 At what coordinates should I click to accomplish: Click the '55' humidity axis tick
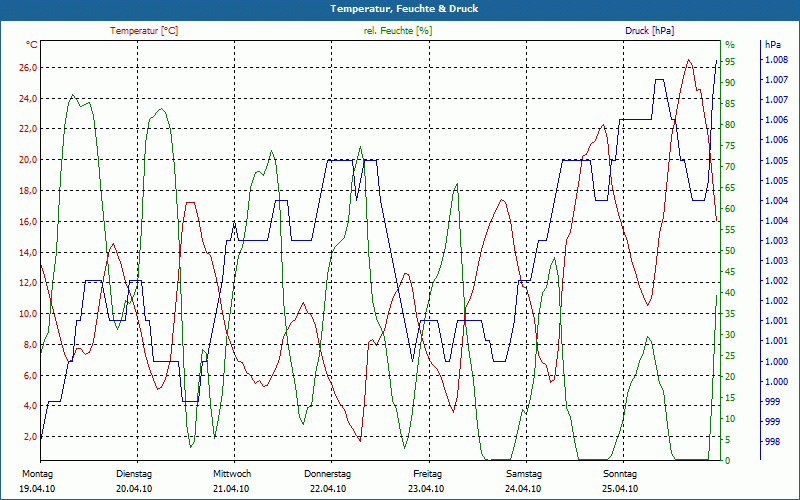[x=730, y=230]
